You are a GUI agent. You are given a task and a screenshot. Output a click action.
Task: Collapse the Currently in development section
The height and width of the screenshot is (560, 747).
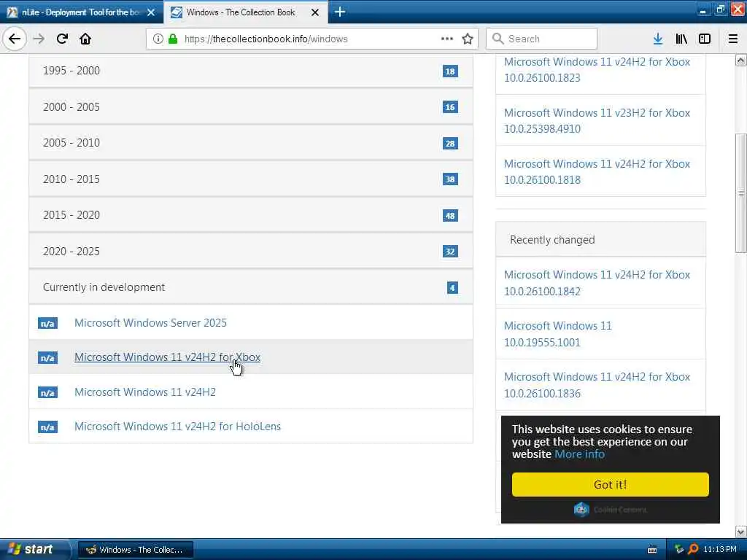click(x=251, y=287)
